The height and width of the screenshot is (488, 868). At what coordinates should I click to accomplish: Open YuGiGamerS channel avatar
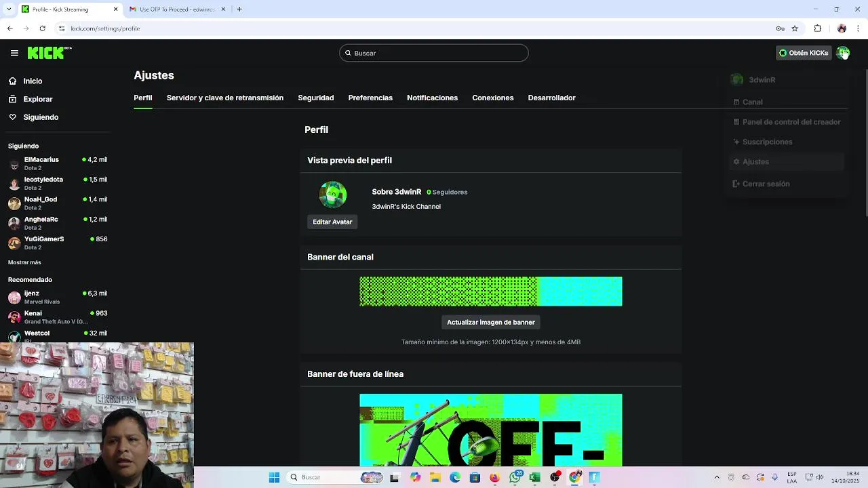pyautogui.click(x=14, y=243)
